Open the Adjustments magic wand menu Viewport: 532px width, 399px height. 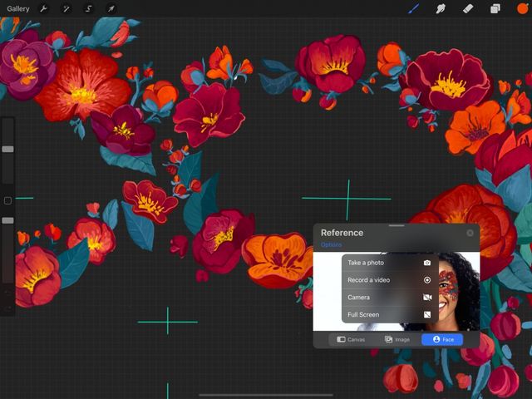tap(66, 9)
